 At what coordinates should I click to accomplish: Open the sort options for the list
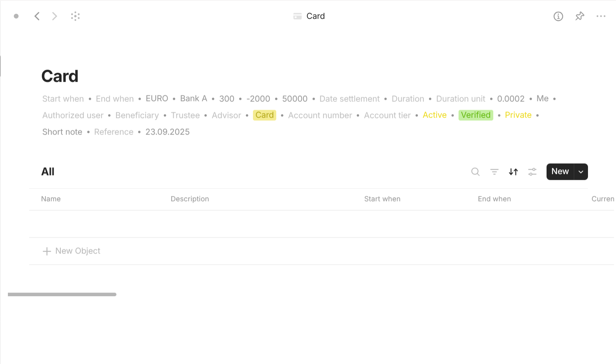tap(513, 172)
